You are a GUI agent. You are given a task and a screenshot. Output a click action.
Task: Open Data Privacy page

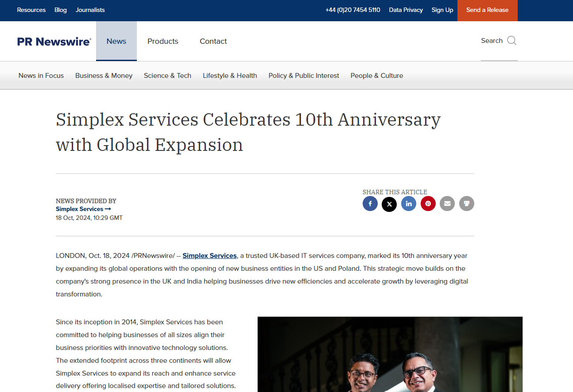coord(406,10)
